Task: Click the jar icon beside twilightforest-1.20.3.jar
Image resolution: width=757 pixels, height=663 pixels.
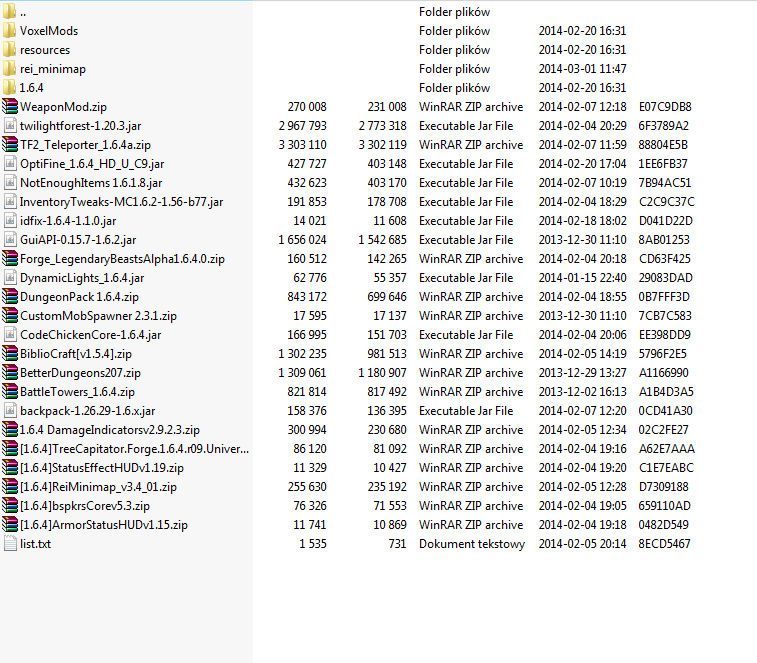Action: (x=10, y=126)
